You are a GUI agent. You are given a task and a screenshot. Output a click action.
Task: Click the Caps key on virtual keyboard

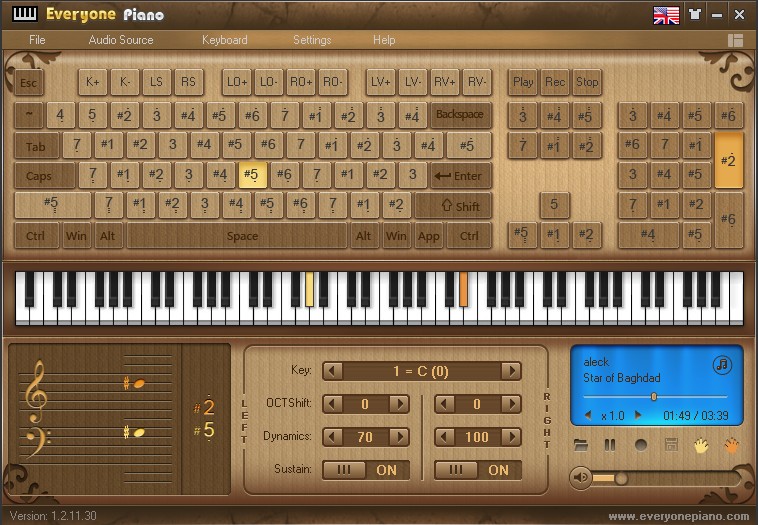pyautogui.click(x=44, y=175)
